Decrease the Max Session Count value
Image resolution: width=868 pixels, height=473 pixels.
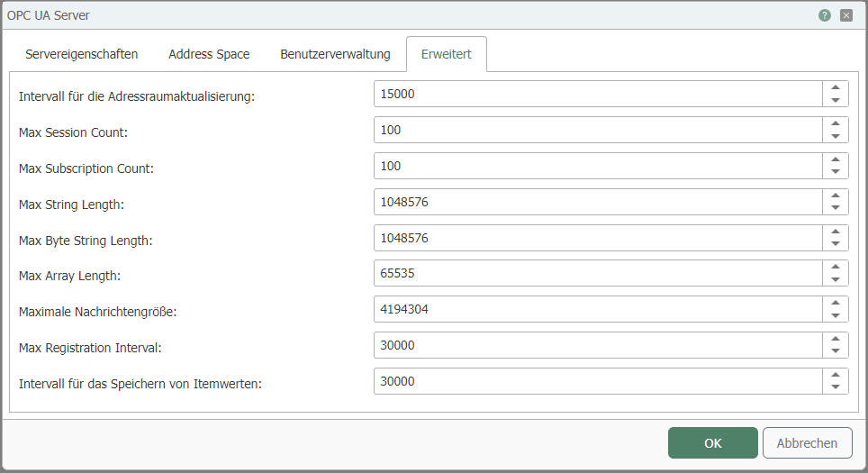pos(836,136)
